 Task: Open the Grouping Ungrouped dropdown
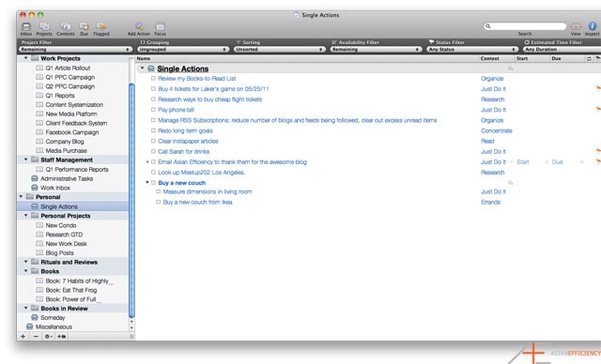(183, 50)
